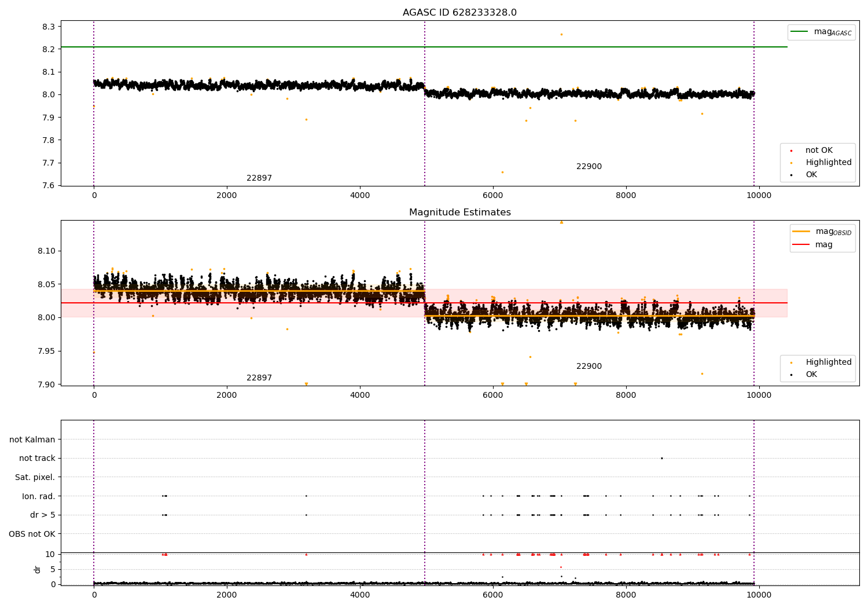Click the 'AGASC ID 628233328.0' title
This screenshot has height=608, width=868.
[459, 13]
